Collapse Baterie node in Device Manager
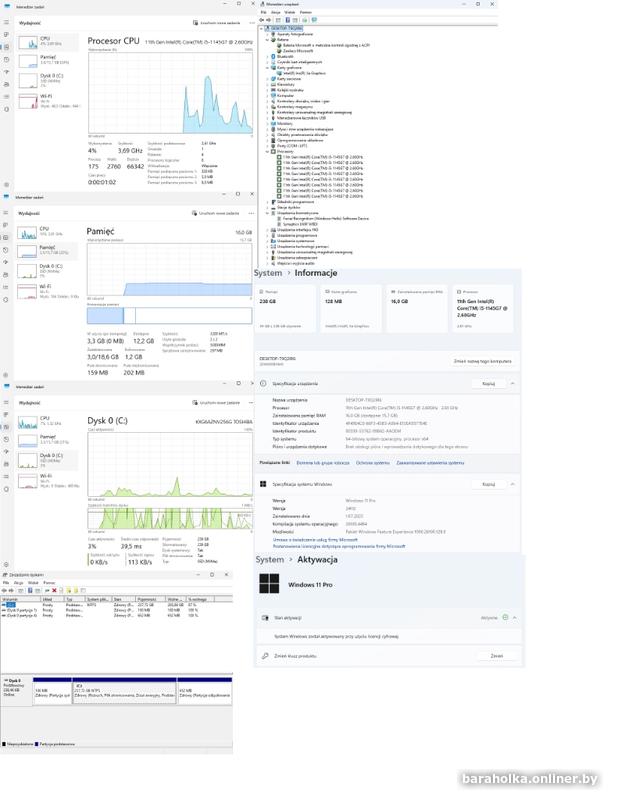Viewport: 618px width, 800px height. point(267,39)
